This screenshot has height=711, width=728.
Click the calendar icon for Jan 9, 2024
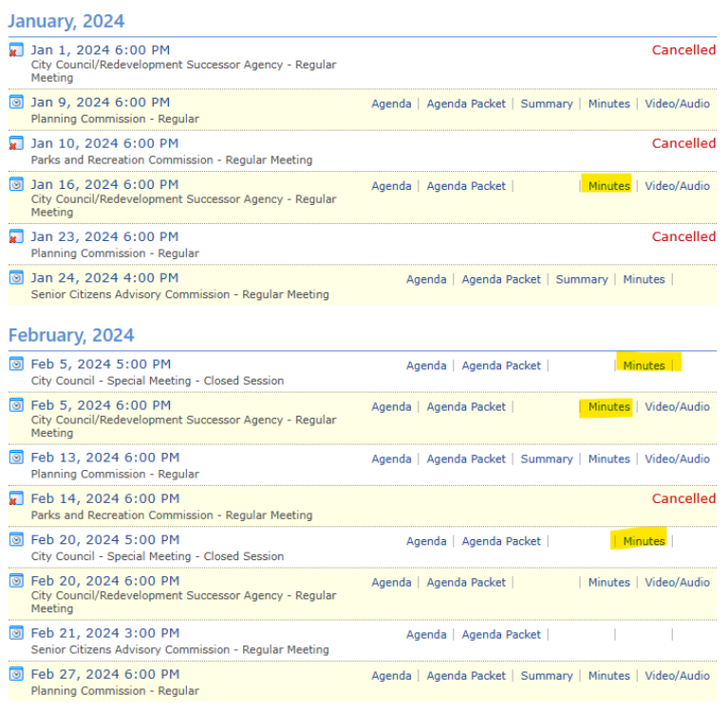point(16,103)
